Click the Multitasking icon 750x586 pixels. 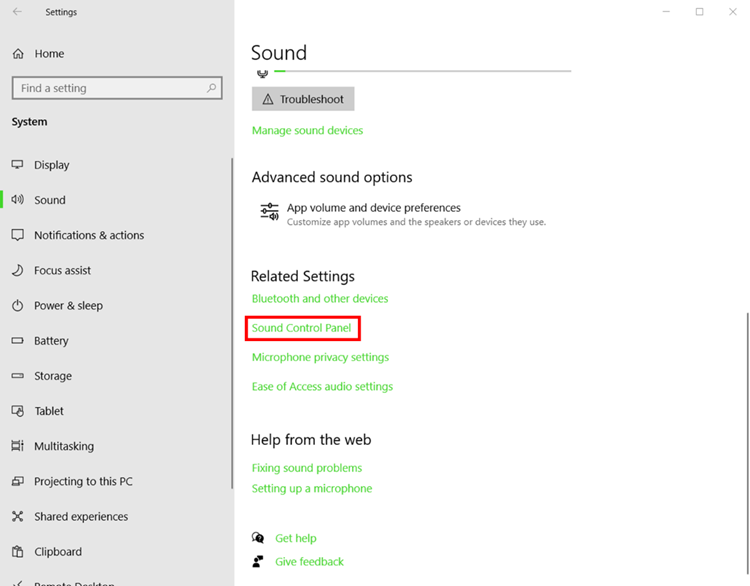pyautogui.click(x=17, y=446)
